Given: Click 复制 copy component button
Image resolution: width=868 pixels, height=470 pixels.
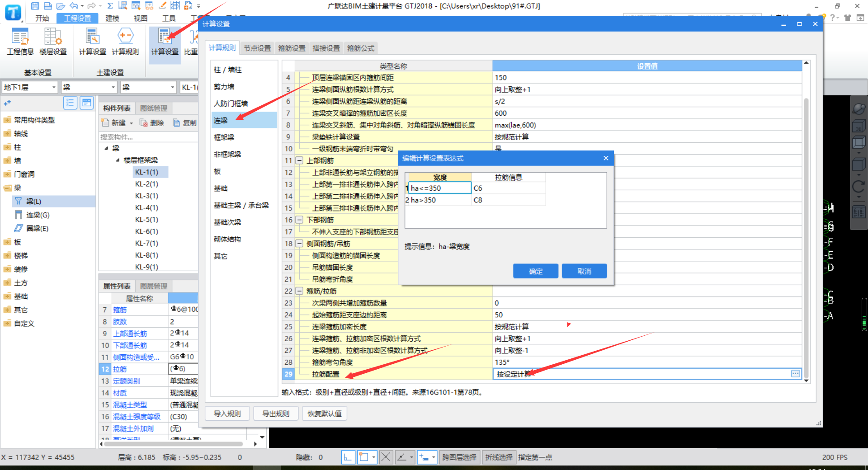Looking at the screenshot, I should point(185,123).
